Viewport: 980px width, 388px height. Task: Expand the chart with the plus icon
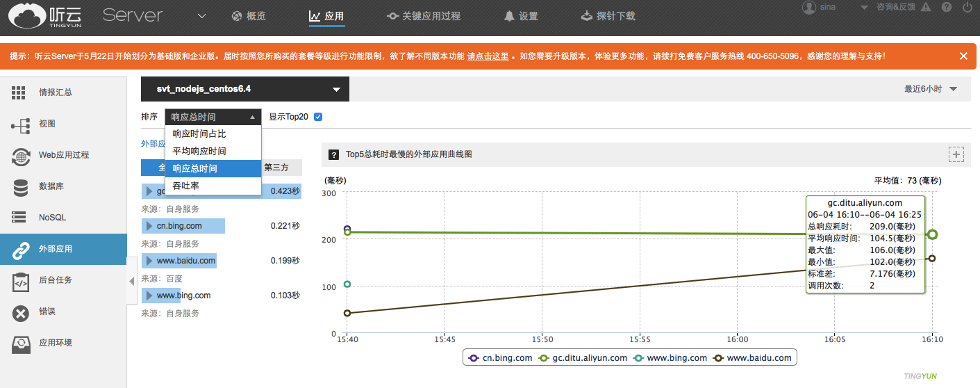(956, 154)
